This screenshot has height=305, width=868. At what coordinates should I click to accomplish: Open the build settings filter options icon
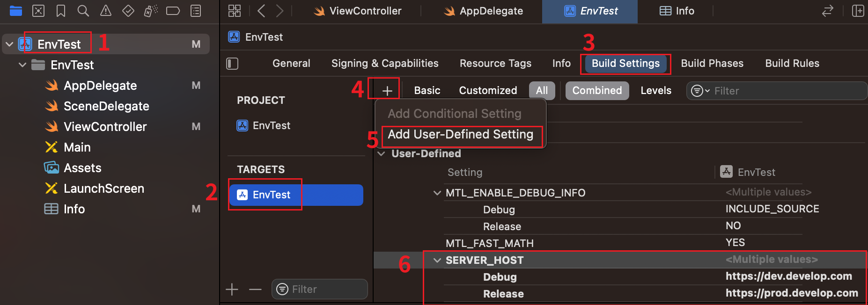tap(700, 91)
